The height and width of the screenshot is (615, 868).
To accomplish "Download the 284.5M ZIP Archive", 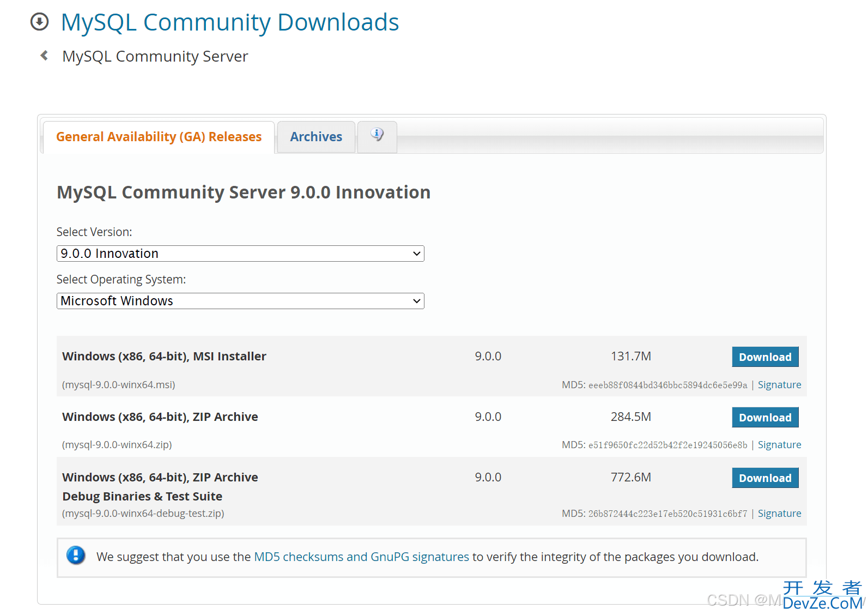I will pos(765,418).
